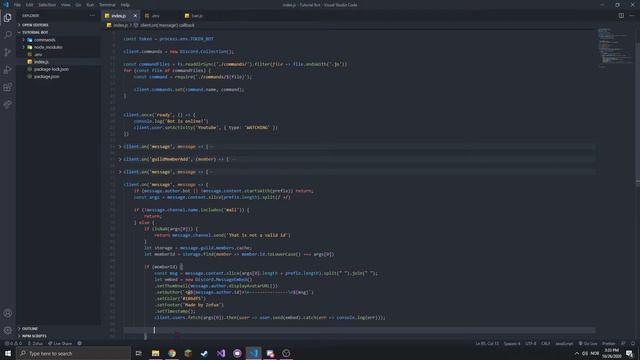This screenshot has width=640, height=360.
Task: Expand the commands folder
Action: pos(44,40)
